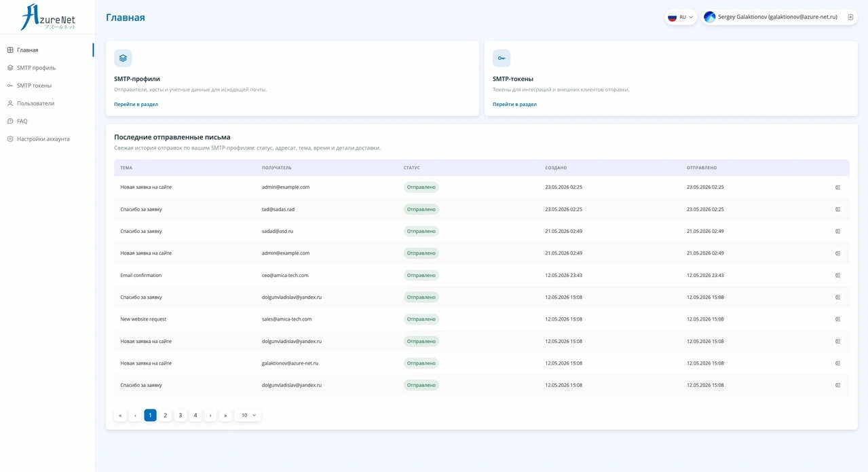Image resolution: width=868 pixels, height=472 pixels.
Task: Open details icon for sales@amica-tech.com row
Action: (x=837, y=319)
